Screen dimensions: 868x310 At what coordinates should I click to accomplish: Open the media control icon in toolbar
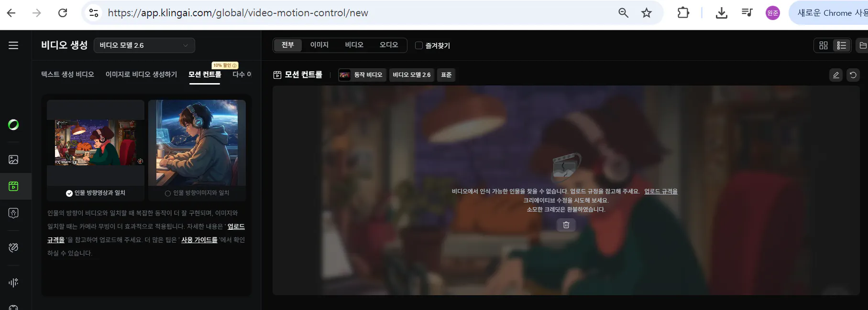click(747, 13)
